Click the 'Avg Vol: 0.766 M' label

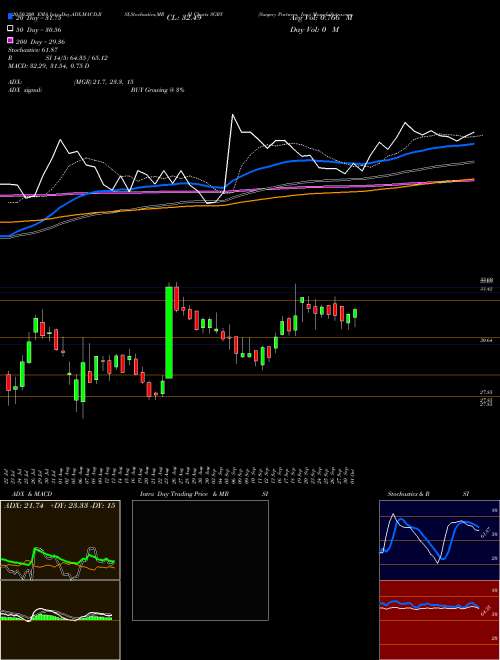(x=321, y=18)
